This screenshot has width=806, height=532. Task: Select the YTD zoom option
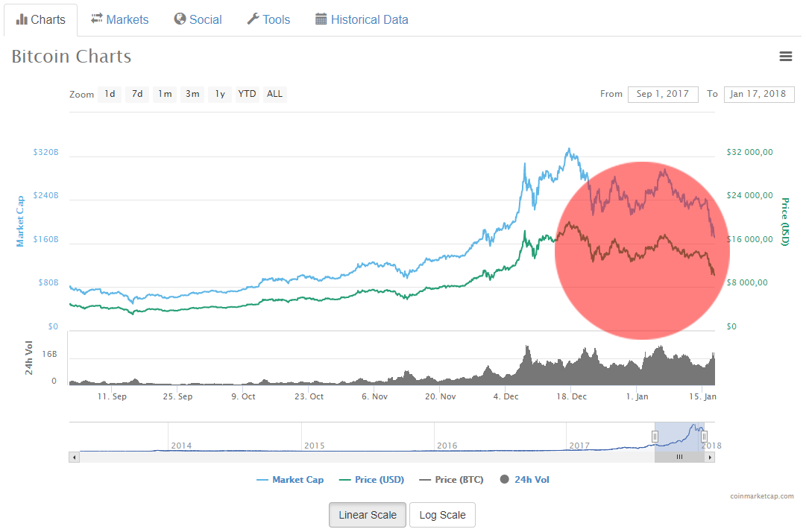click(x=247, y=94)
